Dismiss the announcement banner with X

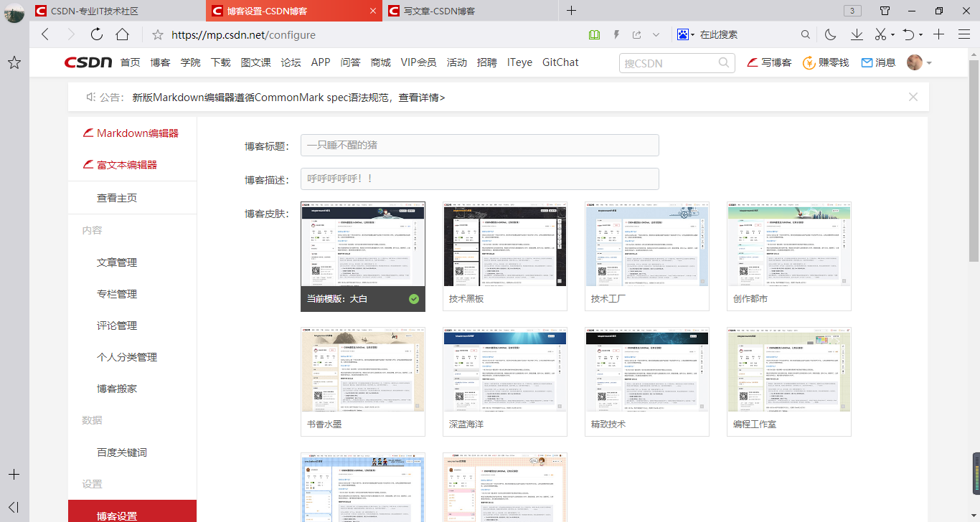[x=913, y=97]
